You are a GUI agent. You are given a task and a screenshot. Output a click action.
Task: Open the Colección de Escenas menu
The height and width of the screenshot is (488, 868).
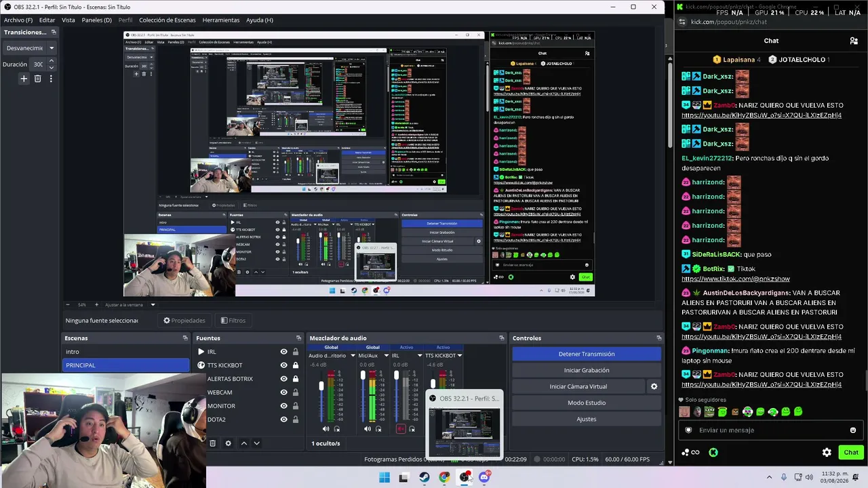click(167, 20)
